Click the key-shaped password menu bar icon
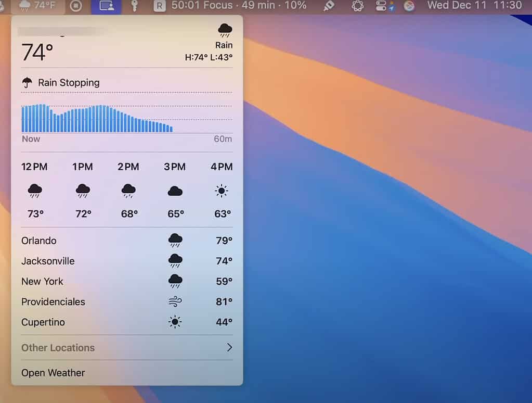The width and height of the screenshot is (532, 403). click(x=134, y=6)
